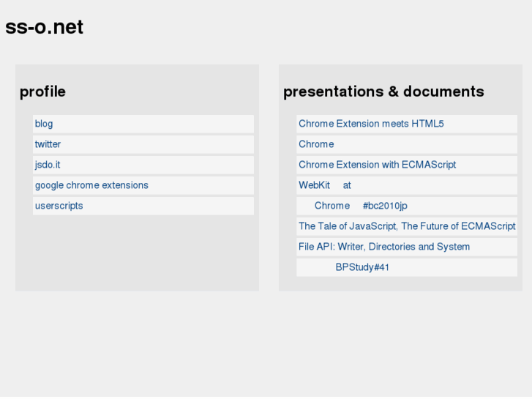Viewport: 532px width, 399px height.
Task: Open Chrome Extension meets HTML5 presentation
Action: coord(371,124)
